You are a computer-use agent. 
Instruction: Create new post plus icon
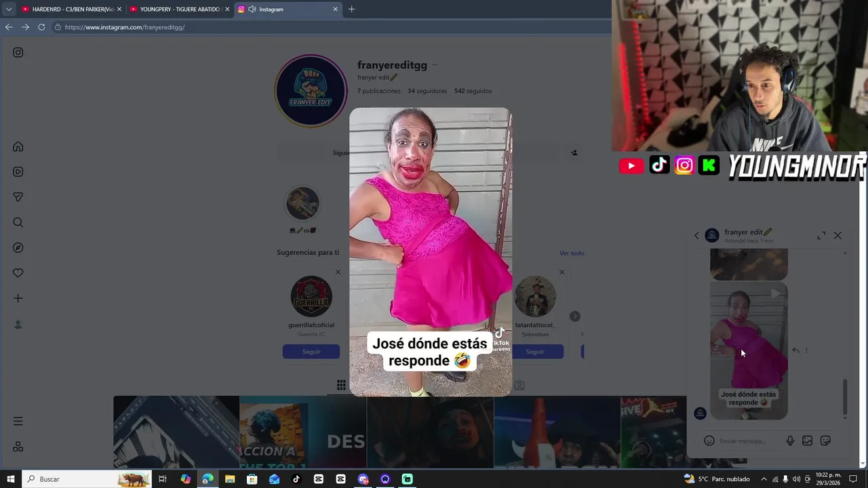(18, 298)
